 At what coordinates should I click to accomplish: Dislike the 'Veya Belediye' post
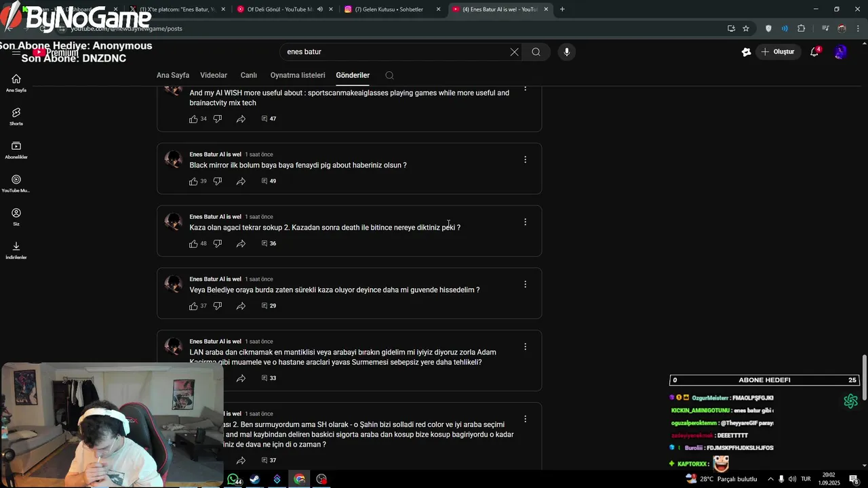pyautogui.click(x=218, y=306)
